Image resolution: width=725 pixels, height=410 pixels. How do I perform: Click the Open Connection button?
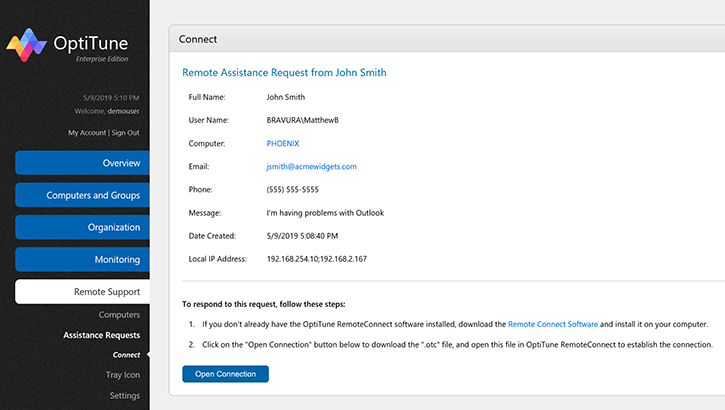[225, 374]
